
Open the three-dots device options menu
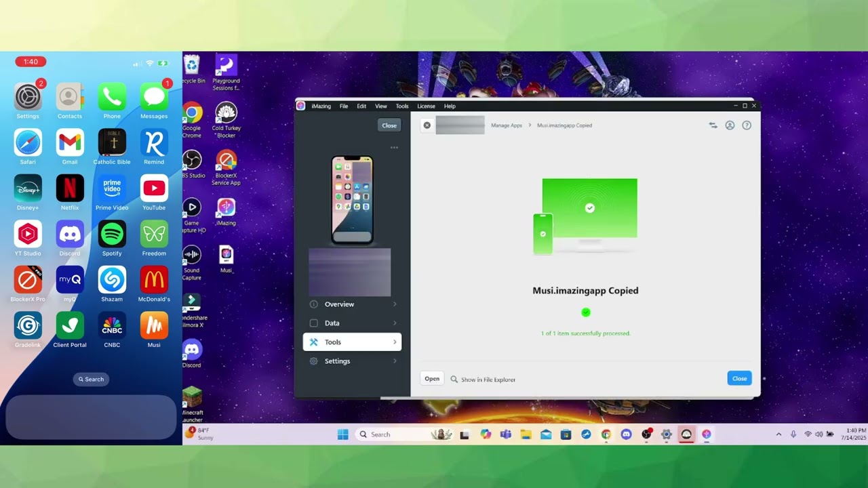point(394,148)
